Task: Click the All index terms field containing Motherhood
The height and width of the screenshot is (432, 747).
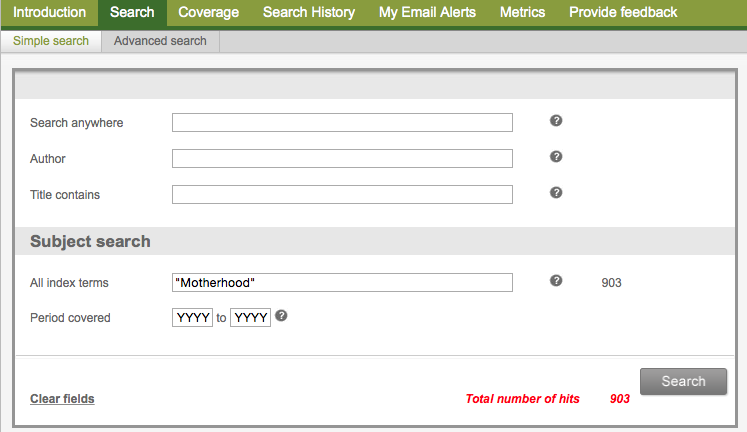Action: click(x=342, y=283)
